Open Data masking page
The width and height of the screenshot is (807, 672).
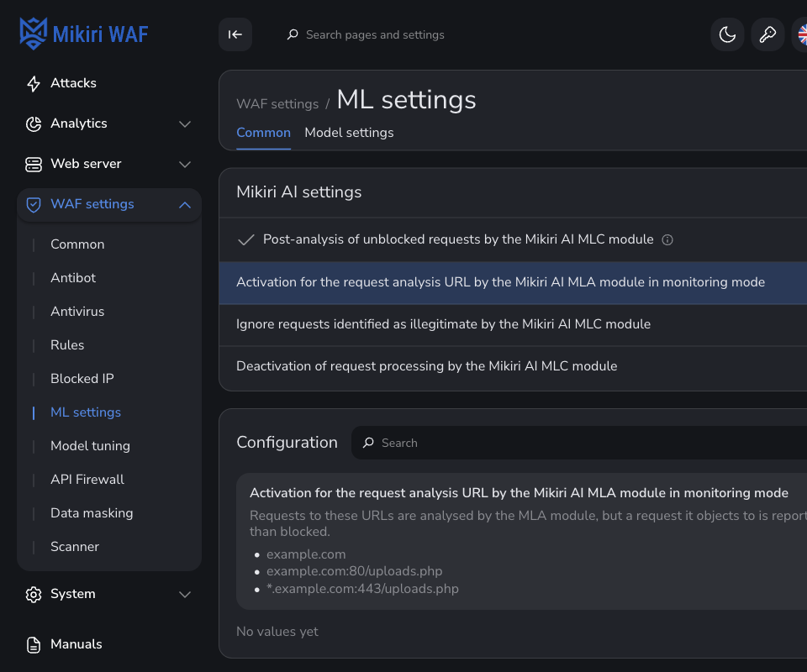click(x=92, y=513)
